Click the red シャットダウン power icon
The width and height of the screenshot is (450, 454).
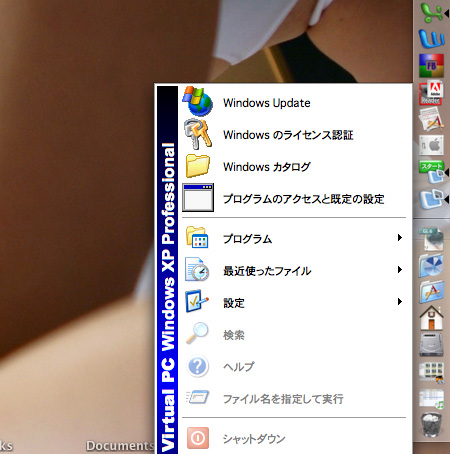click(x=198, y=438)
